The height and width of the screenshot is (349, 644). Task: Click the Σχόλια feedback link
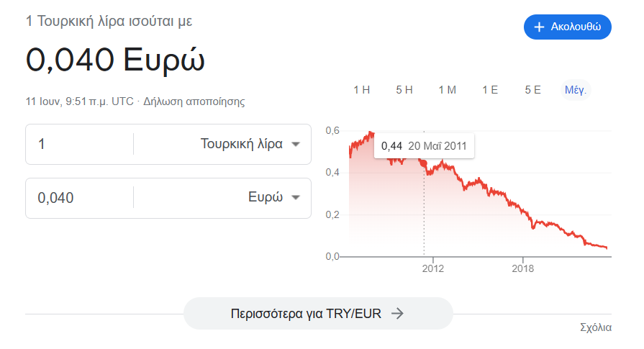[596, 327]
